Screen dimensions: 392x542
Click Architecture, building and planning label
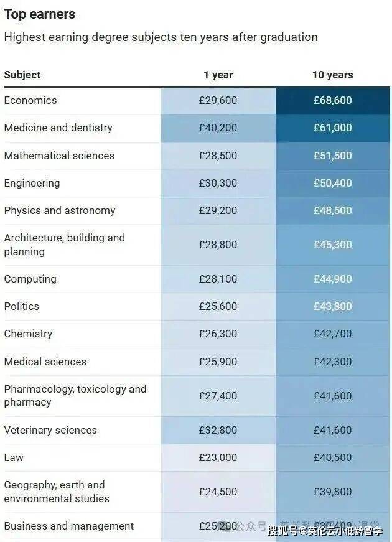click(64, 245)
